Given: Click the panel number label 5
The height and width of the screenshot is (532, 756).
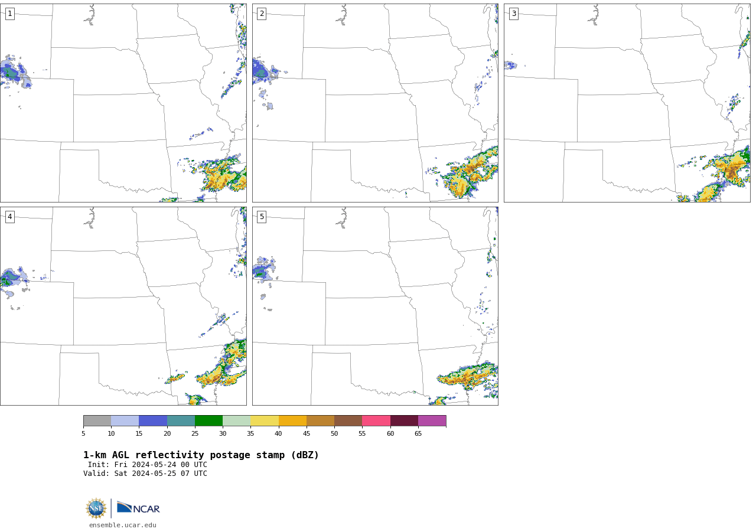Looking at the screenshot, I should tap(262, 217).
